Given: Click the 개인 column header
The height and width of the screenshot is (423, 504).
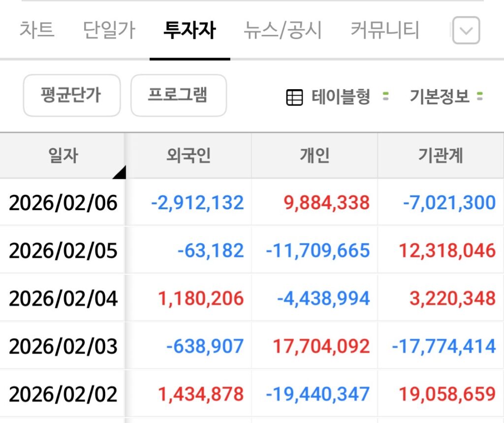Looking at the screenshot, I should [x=315, y=156].
